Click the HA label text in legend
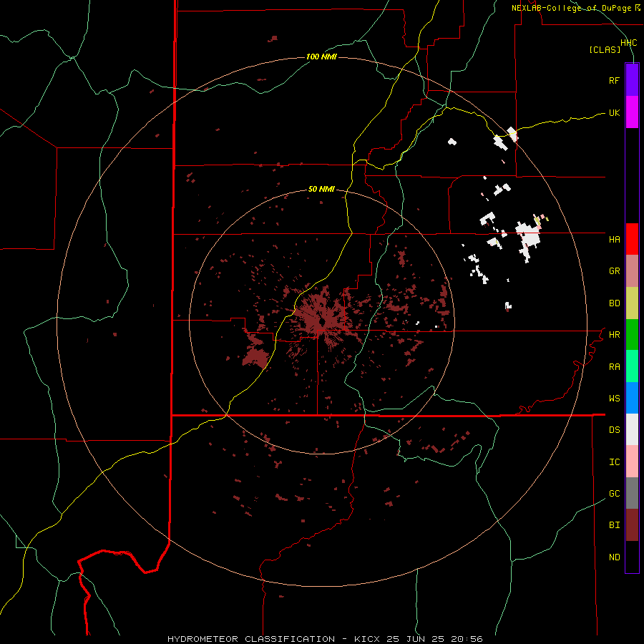644x644 pixels. point(614,239)
